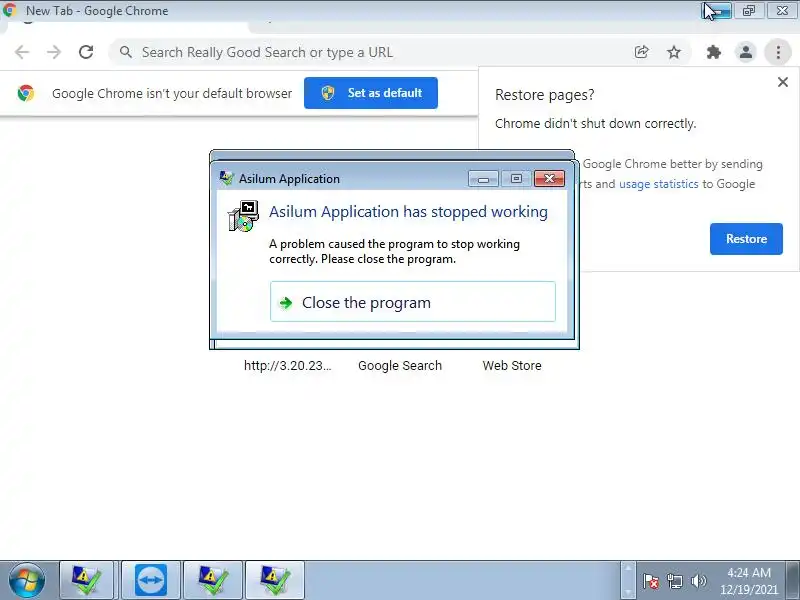The width and height of the screenshot is (800, 600).
Task: Click the Set as default button
Action: click(371, 93)
